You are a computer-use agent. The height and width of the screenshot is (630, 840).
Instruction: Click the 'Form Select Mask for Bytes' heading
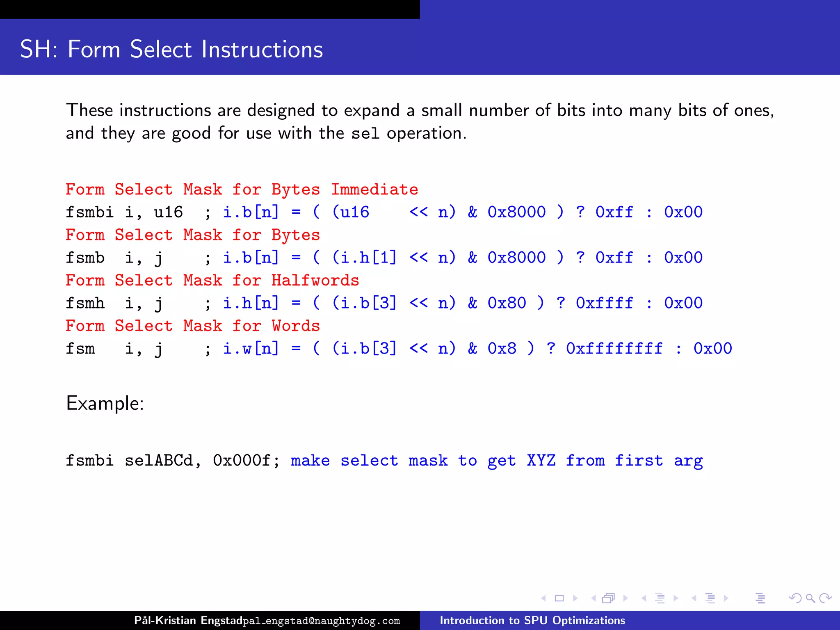(193, 235)
